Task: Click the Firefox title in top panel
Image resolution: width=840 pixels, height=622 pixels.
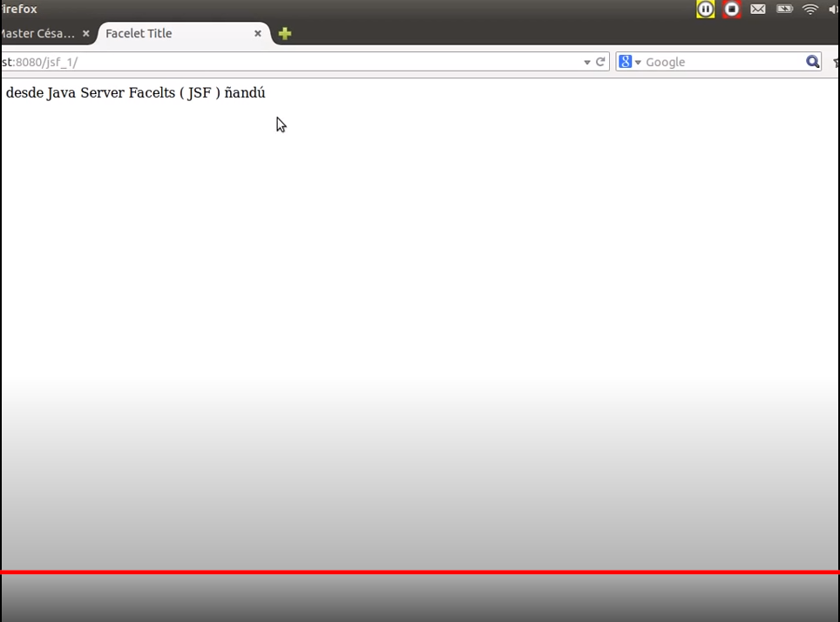Action: 19,9
